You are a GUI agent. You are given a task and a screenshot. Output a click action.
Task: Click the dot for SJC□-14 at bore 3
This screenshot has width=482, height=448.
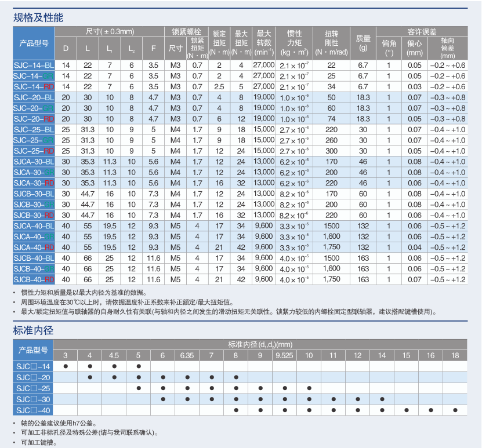[x=65, y=366]
